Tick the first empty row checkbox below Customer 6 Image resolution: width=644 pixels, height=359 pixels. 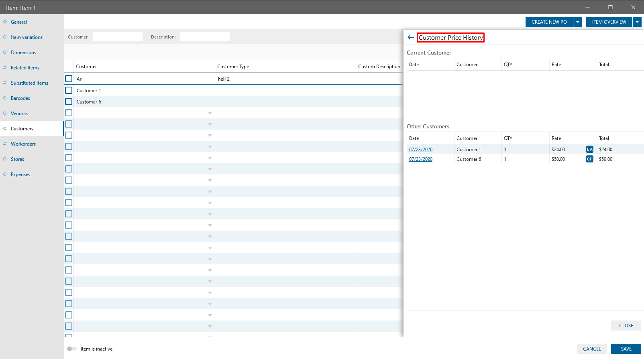[x=69, y=113]
